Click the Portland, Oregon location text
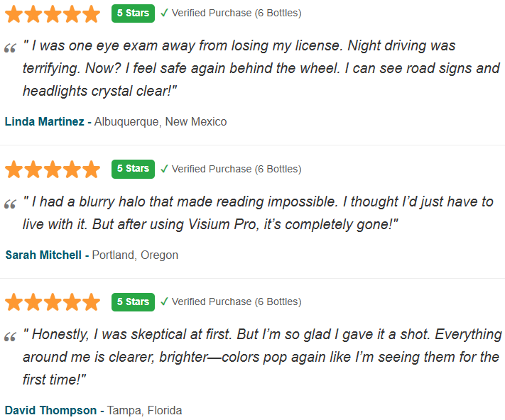The width and height of the screenshot is (505, 420). click(x=135, y=255)
